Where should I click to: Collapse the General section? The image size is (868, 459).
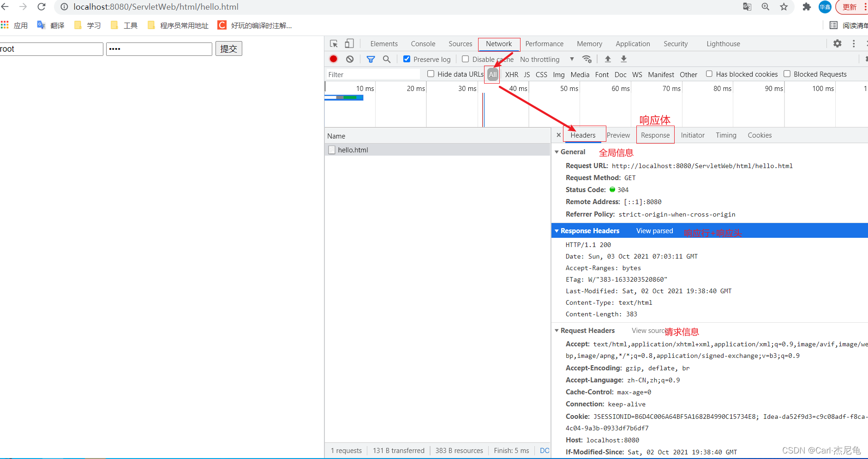[557, 152]
